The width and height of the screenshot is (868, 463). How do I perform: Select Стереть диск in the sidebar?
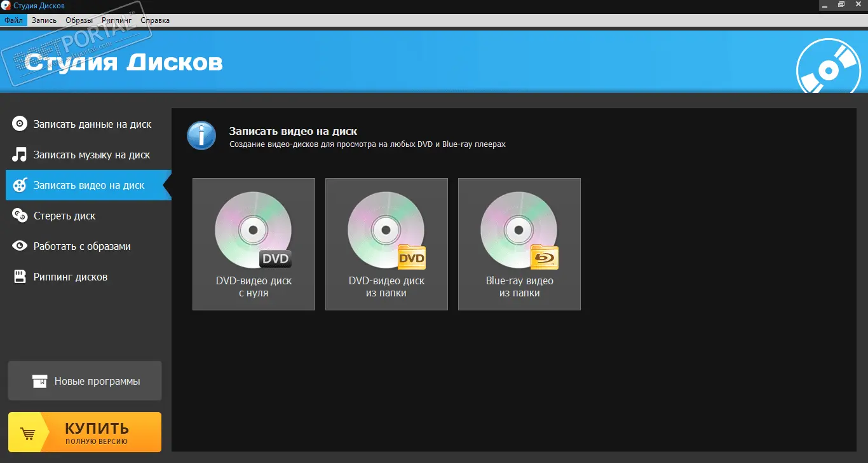tap(64, 216)
